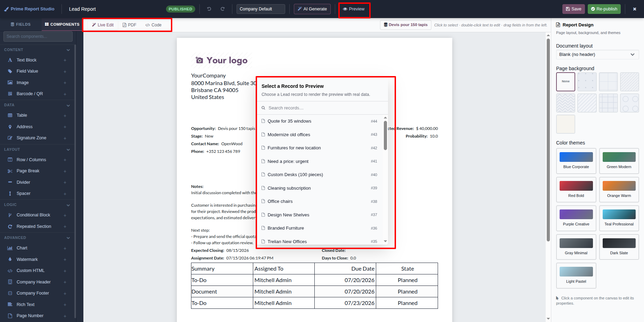
Task: Switch to the Fields tab
Action: coord(20,24)
